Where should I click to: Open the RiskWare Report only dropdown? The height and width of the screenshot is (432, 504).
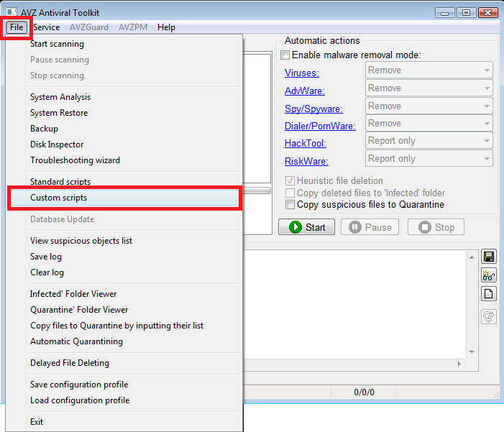tap(429, 158)
